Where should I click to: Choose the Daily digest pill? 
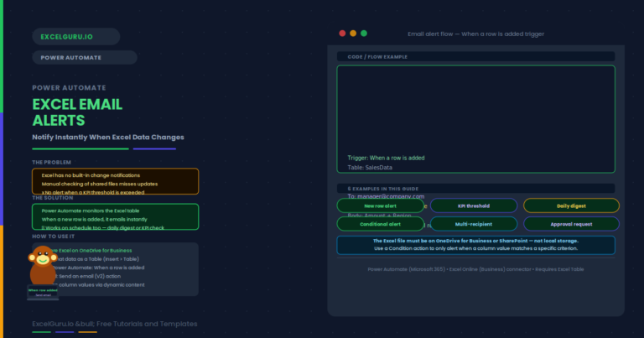pyautogui.click(x=571, y=205)
